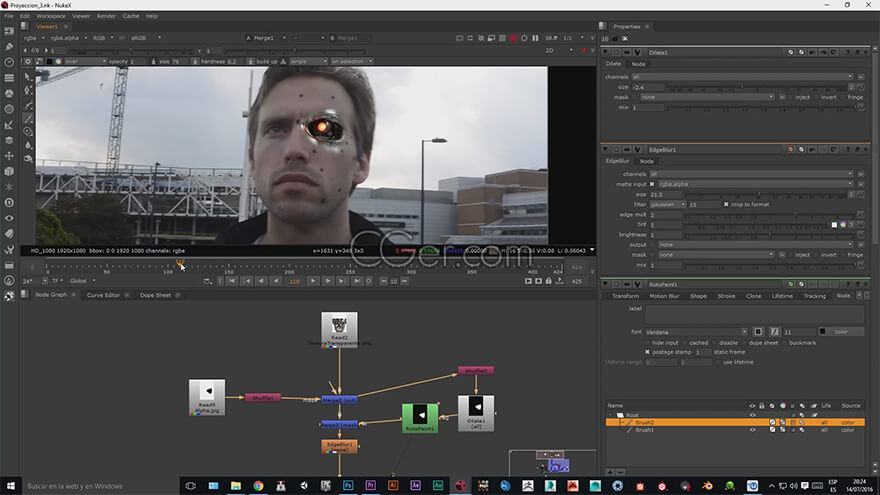Screen dimensions: 880x495
Task: Open the Dilate1 mask channel dropdown
Action: [707, 97]
